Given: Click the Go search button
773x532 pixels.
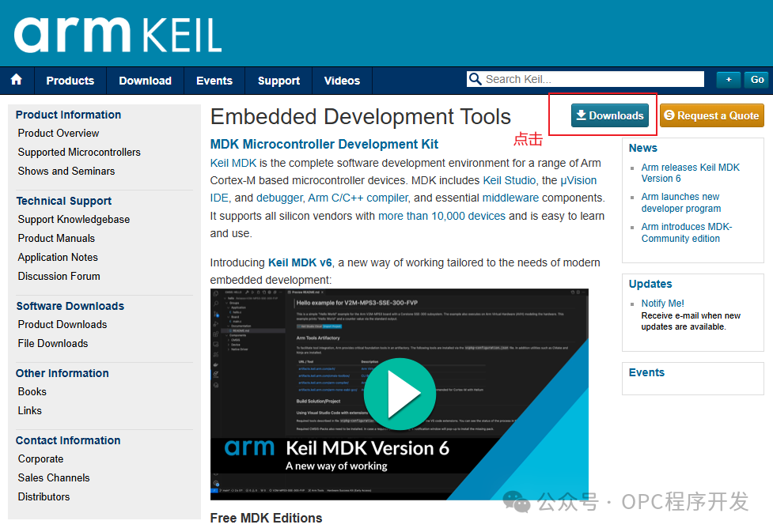Looking at the screenshot, I should point(757,79).
